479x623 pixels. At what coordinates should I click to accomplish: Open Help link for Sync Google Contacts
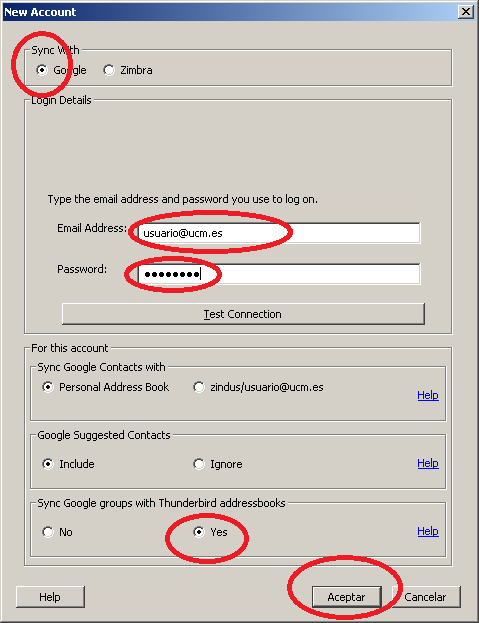click(428, 395)
